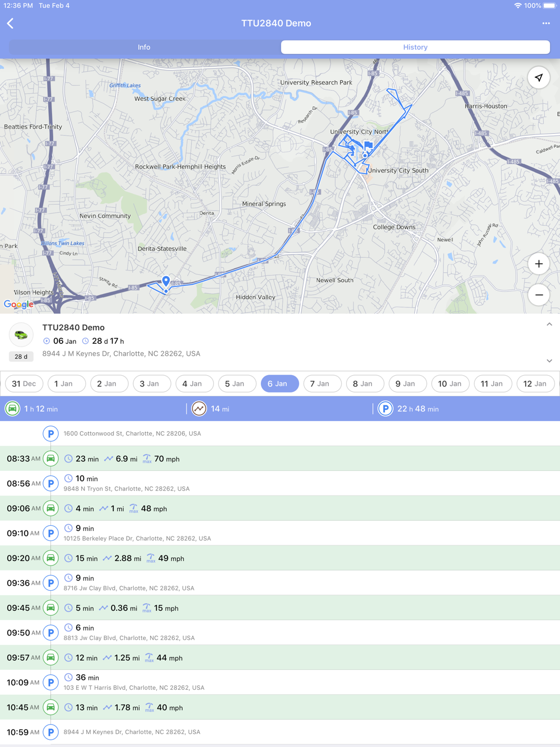
Task: Switch to the Info tab
Action: point(144,47)
